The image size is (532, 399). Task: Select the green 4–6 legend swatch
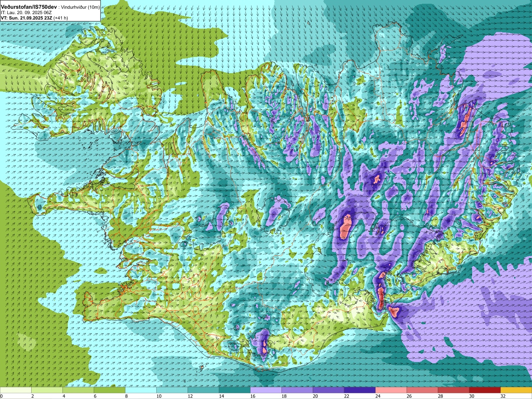coord(78,390)
